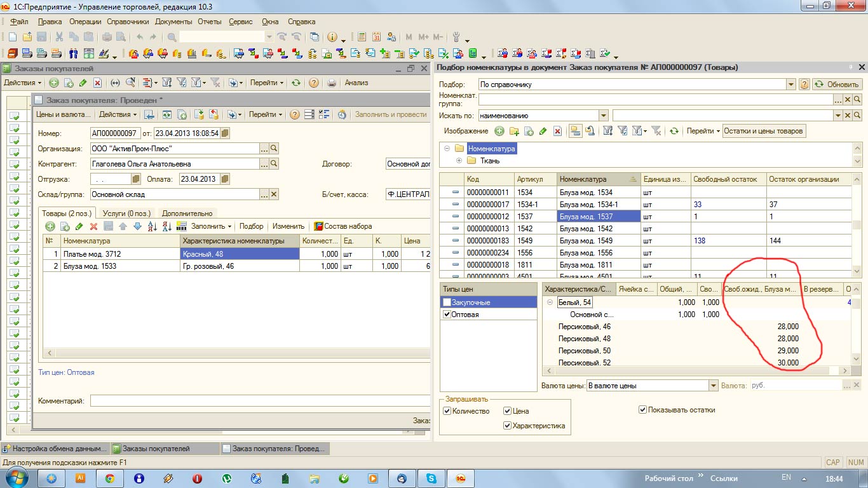
Task: Open the calculator from the main toolbar
Action: (362, 37)
